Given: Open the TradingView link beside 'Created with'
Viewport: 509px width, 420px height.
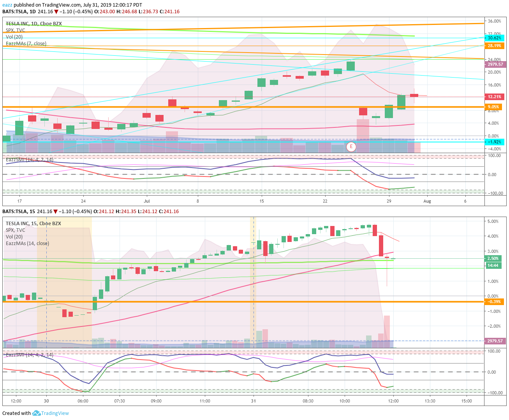Looking at the screenshot, I should (55, 413).
